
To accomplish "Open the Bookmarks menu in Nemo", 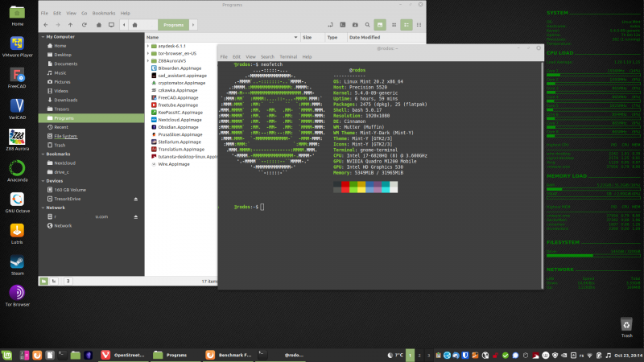I will 104,13.
